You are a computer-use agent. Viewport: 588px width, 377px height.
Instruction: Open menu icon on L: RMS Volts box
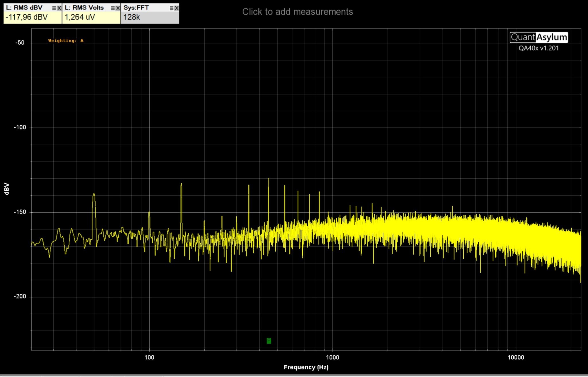(113, 8)
